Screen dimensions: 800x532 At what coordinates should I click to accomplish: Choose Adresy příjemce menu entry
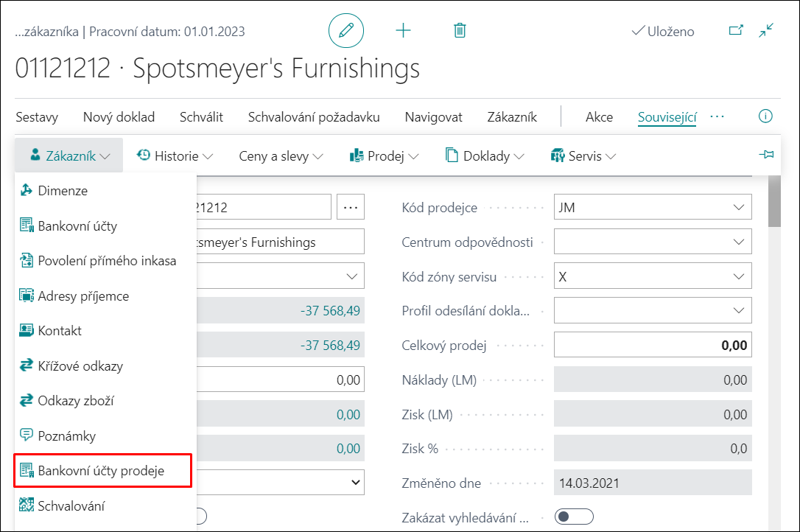click(105, 295)
